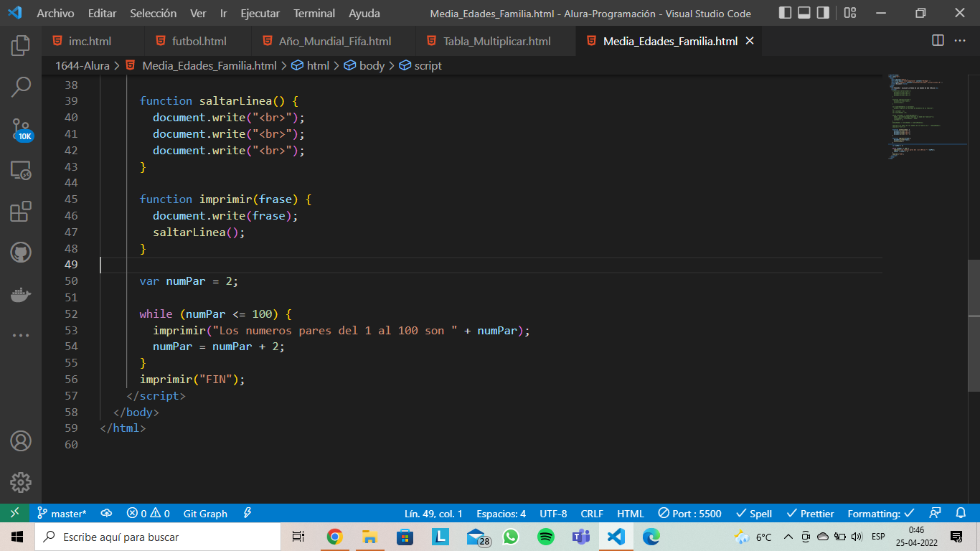This screenshot has height=551, width=980.
Task: Open the Extensions view
Action: click(21, 212)
